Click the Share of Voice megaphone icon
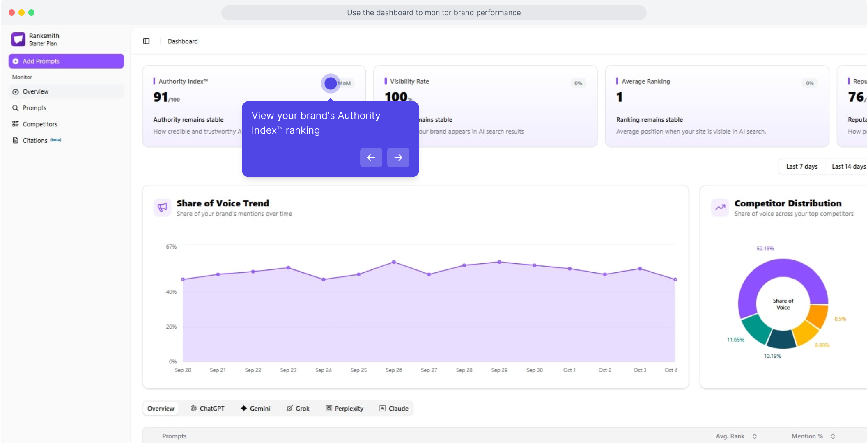The height and width of the screenshot is (443, 868). tap(163, 207)
